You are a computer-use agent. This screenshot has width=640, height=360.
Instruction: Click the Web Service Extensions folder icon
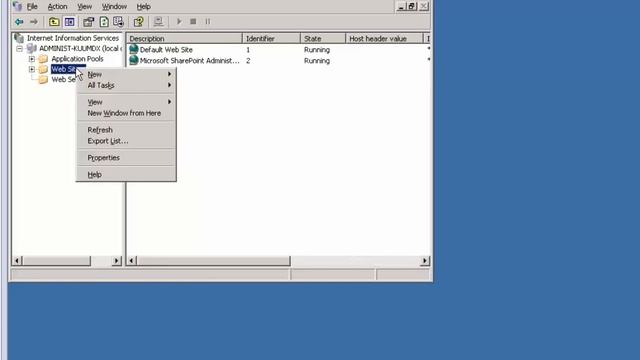tap(43, 80)
